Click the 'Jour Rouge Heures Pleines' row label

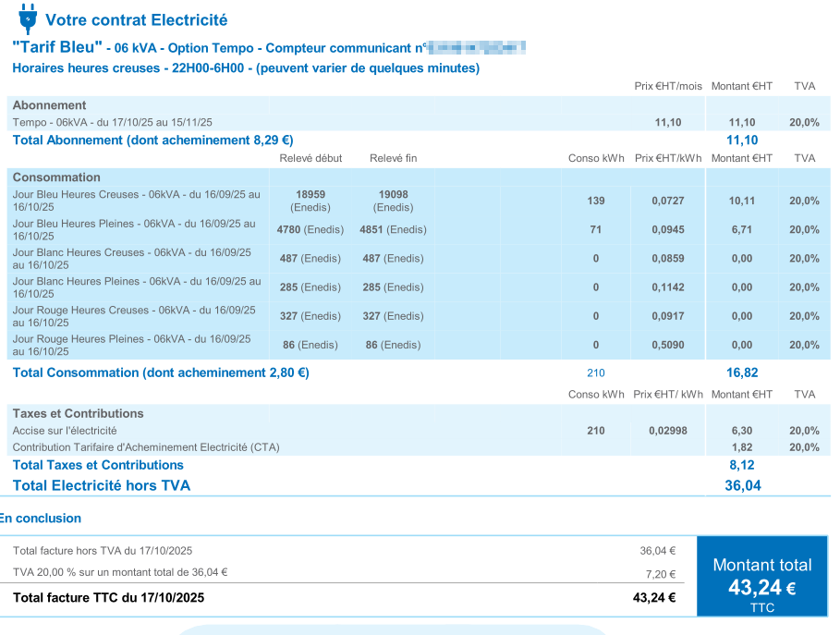(x=131, y=345)
